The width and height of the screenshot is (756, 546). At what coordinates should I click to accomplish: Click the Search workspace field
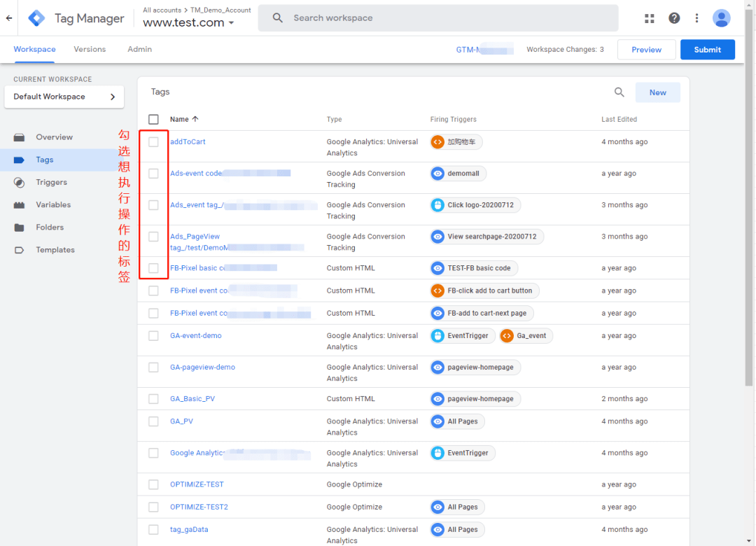(438, 18)
